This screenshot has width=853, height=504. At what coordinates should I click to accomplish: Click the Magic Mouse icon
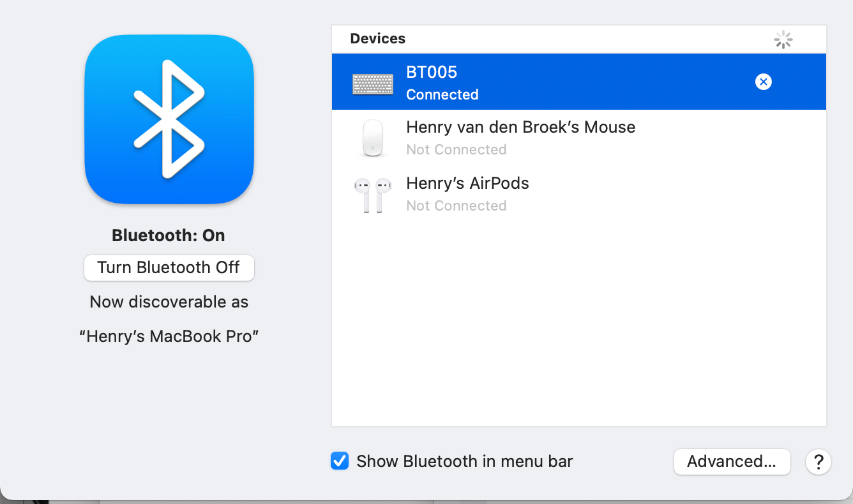coord(373,138)
